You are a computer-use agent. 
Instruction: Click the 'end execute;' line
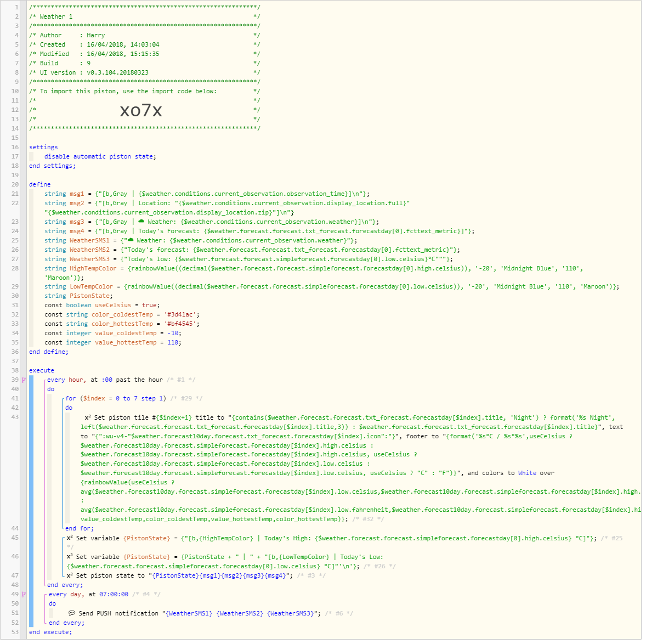click(x=50, y=634)
